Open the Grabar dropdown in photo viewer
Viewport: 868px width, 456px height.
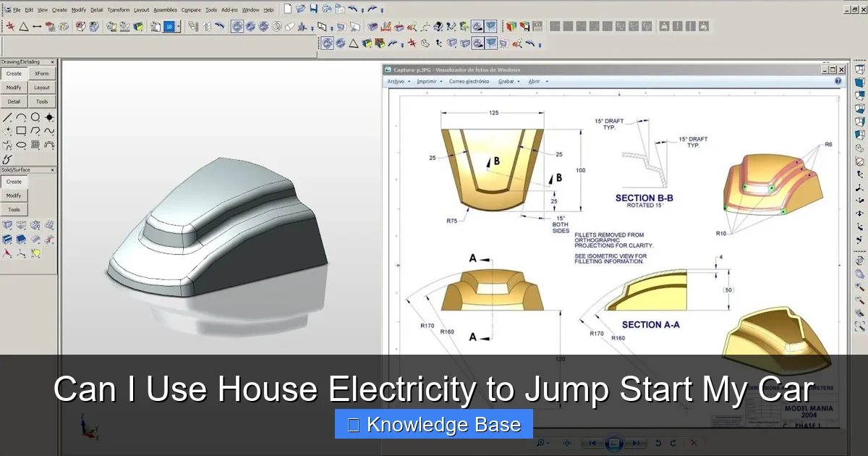pos(509,81)
